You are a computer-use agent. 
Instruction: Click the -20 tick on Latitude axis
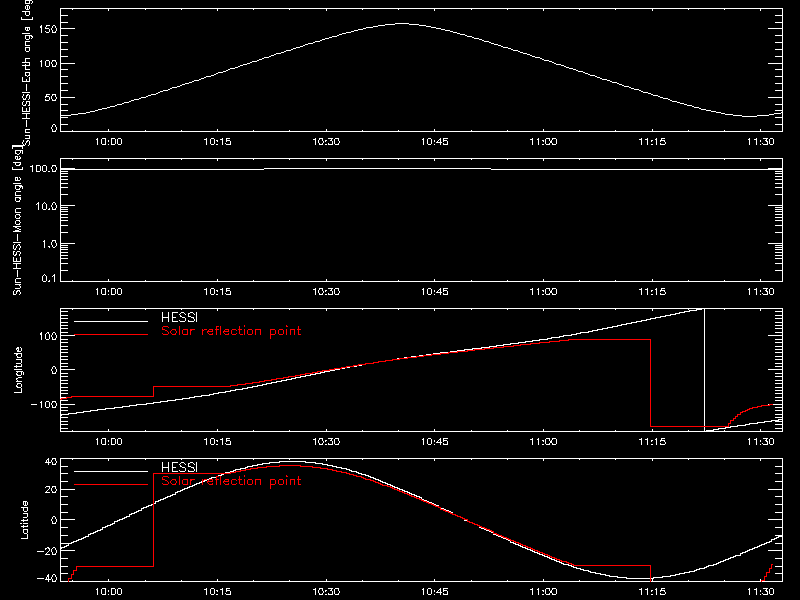(47, 550)
